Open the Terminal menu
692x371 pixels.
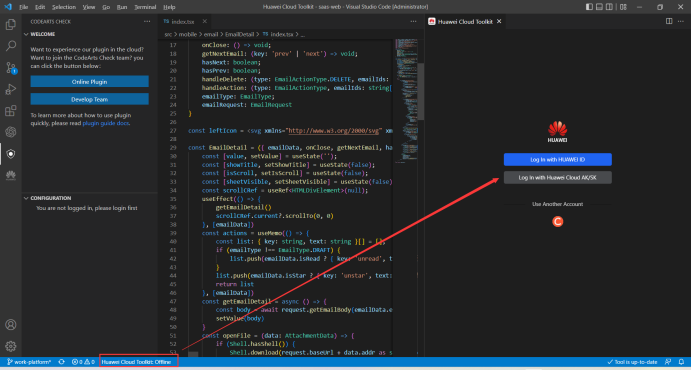pos(145,7)
